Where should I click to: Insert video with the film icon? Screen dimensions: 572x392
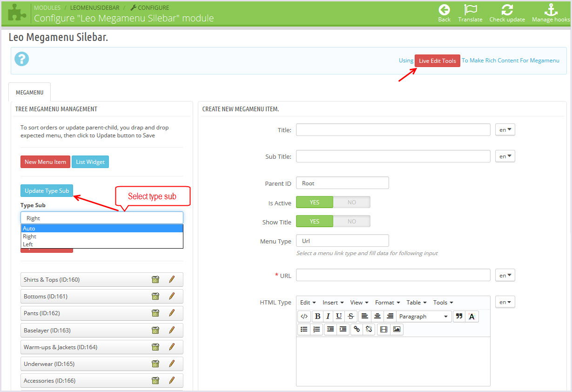[x=384, y=329]
